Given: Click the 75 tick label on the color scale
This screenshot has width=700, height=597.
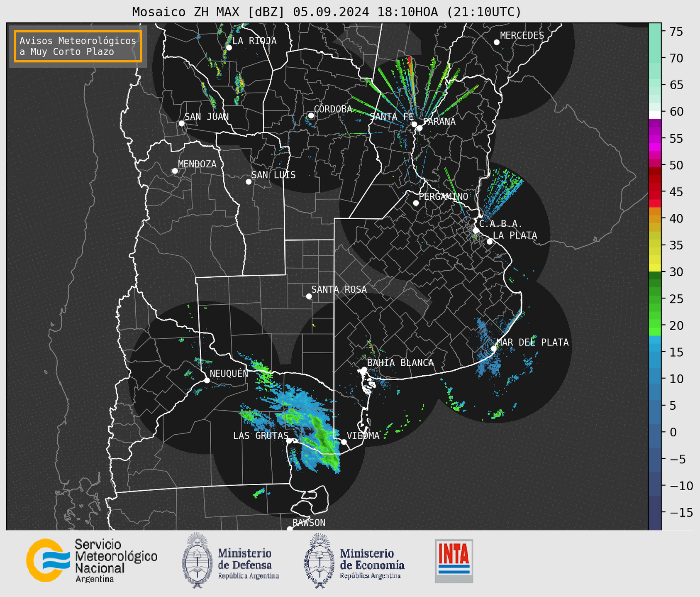Looking at the screenshot, I should 676,32.
